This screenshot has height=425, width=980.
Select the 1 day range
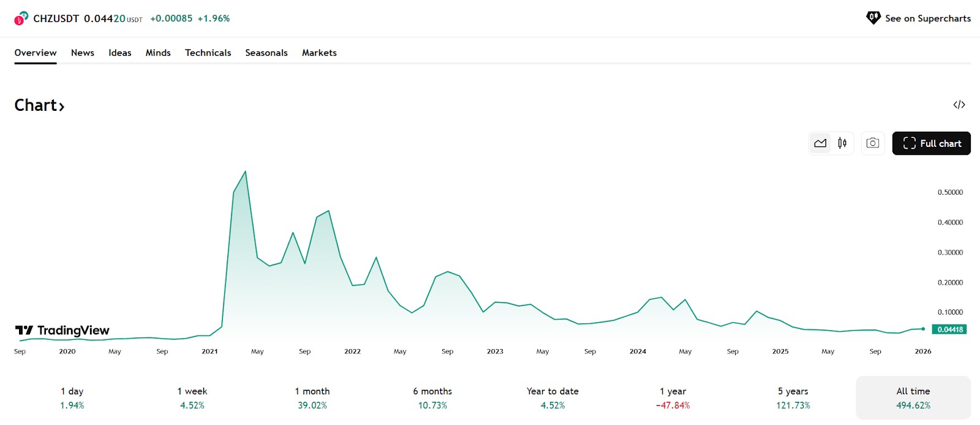[72, 398]
